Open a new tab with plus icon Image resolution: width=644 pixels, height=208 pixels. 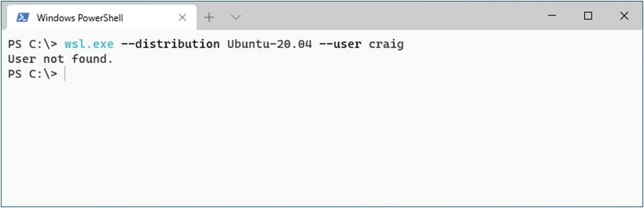pyautogui.click(x=209, y=17)
